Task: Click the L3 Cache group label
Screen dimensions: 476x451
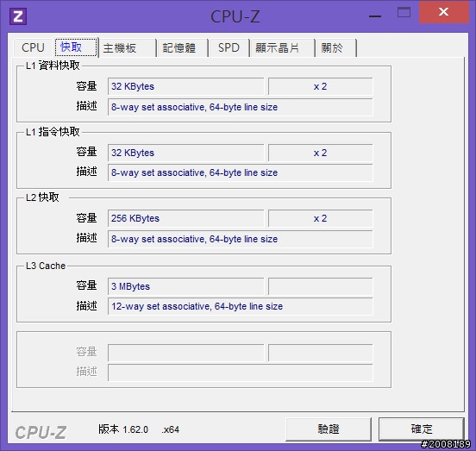Action: pyautogui.click(x=46, y=266)
